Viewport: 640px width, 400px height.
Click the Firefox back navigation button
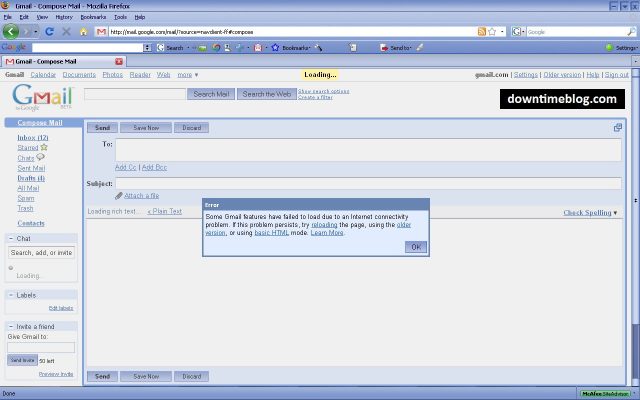click(13, 31)
